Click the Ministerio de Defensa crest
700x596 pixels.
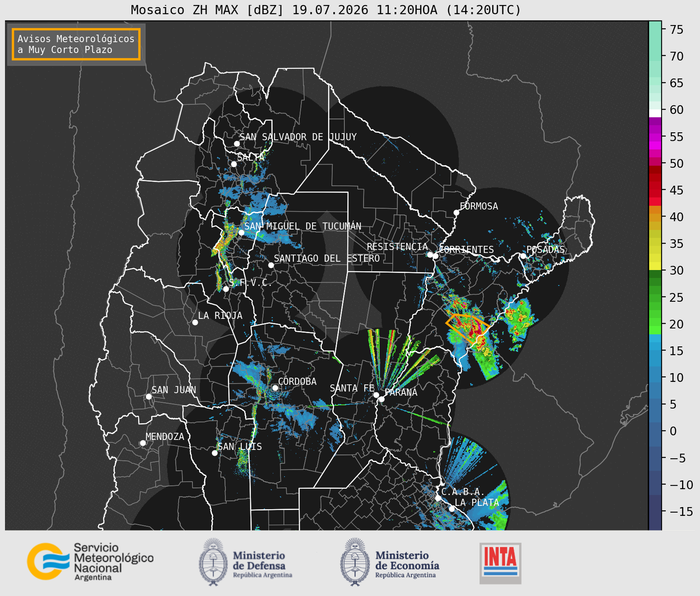(x=214, y=562)
